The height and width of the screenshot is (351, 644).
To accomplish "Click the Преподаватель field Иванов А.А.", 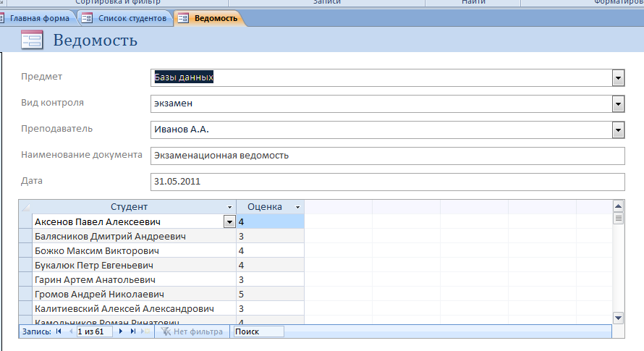I will [x=381, y=130].
